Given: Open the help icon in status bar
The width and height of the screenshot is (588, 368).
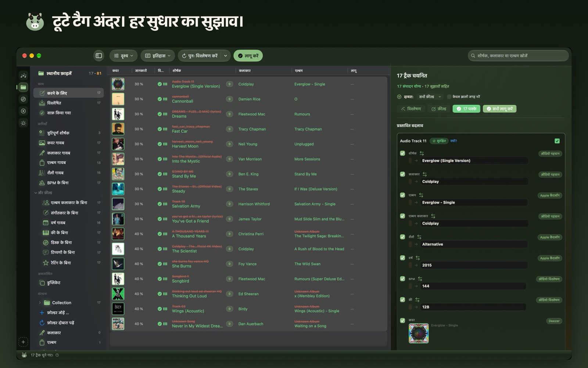Looking at the screenshot, I should pos(57,355).
